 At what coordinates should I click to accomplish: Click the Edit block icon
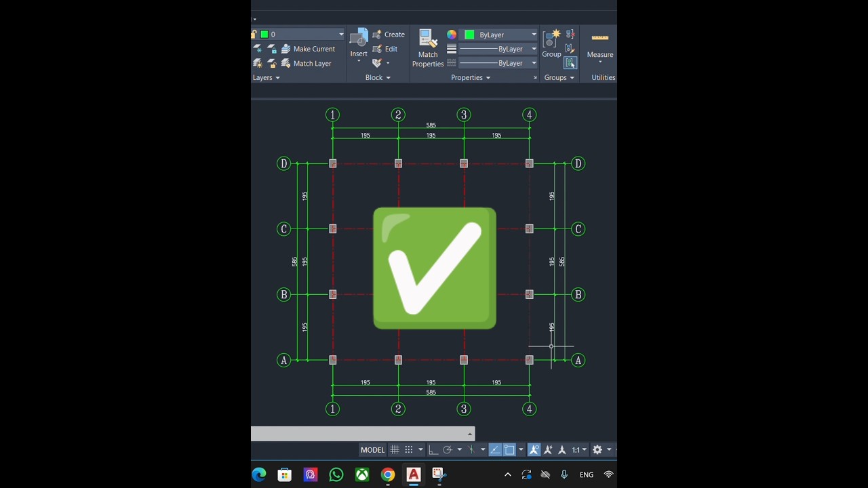pyautogui.click(x=377, y=49)
